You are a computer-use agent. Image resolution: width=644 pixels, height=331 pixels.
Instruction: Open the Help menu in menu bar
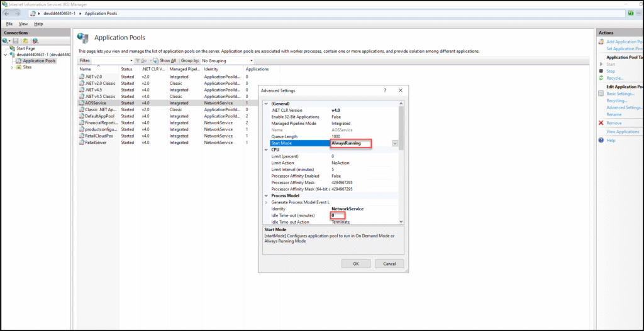point(38,24)
